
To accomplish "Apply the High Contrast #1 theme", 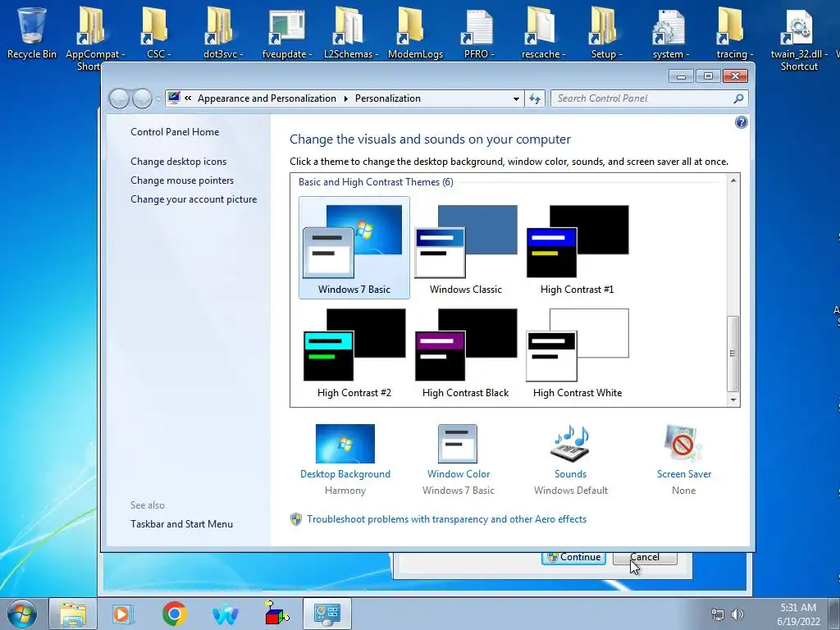I will coord(577,248).
